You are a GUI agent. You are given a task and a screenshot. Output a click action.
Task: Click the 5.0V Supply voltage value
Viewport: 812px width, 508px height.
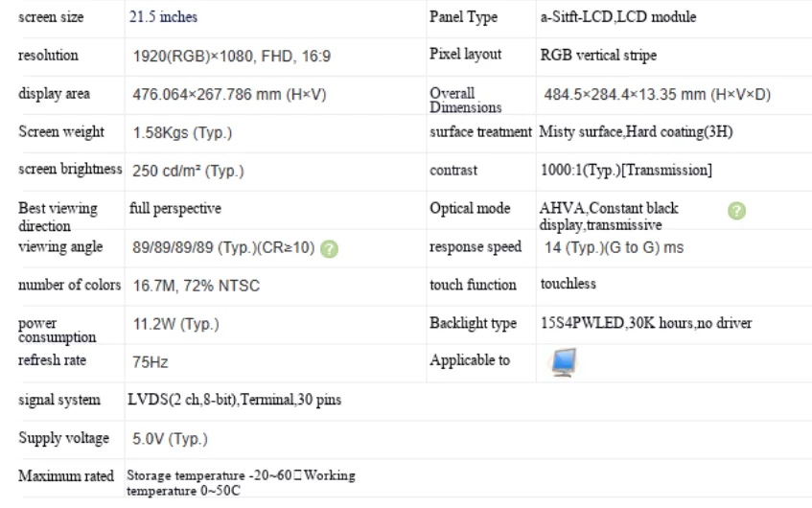170,439
